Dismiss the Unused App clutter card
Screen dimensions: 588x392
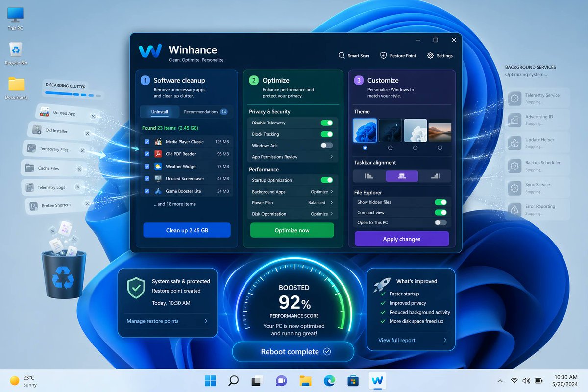(93, 117)
